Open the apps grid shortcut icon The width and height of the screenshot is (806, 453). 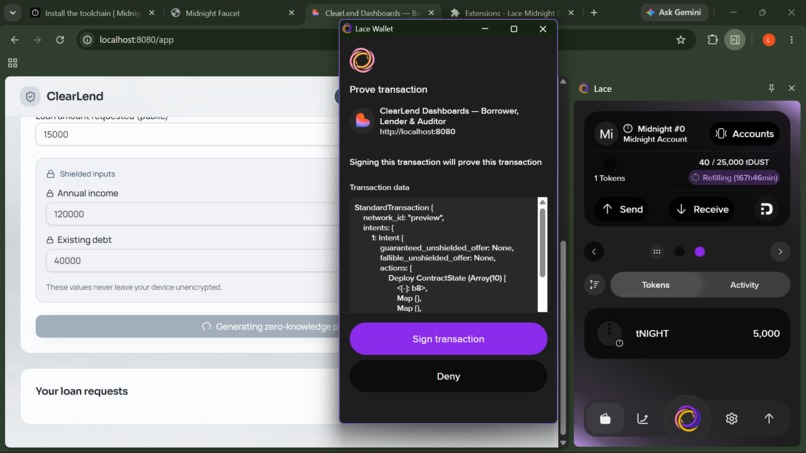(13, 63)
